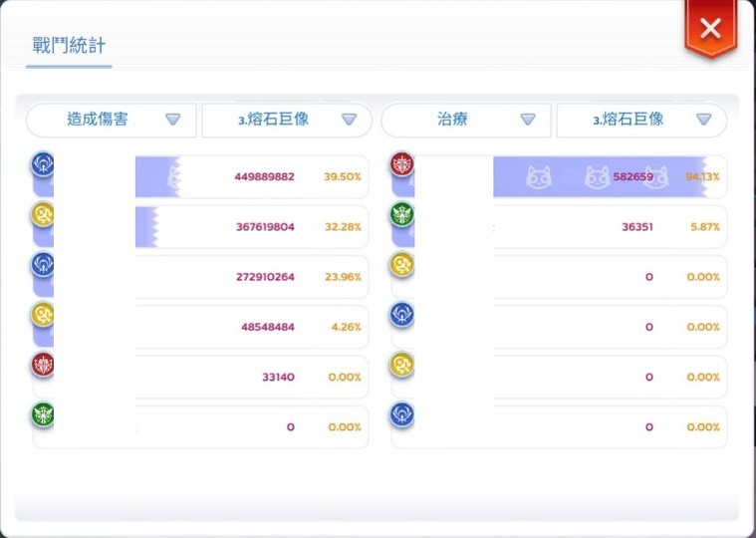Screen dimensions: 756x538
Task: Click the green class icon on the 0 damage row
Action: tap(43, 414)
